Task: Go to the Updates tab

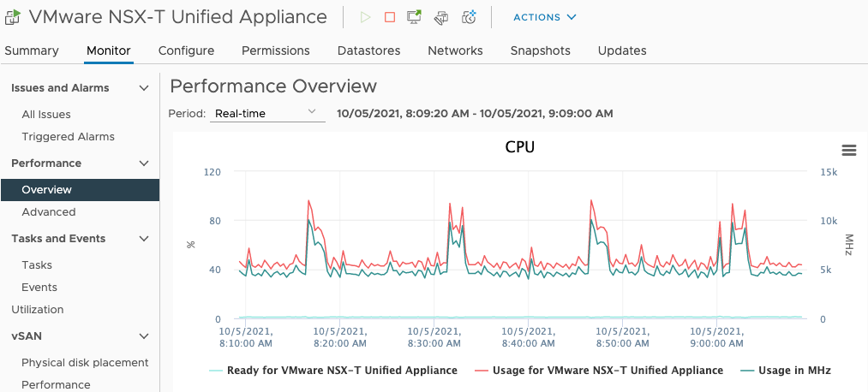Action: click(622, 50)
